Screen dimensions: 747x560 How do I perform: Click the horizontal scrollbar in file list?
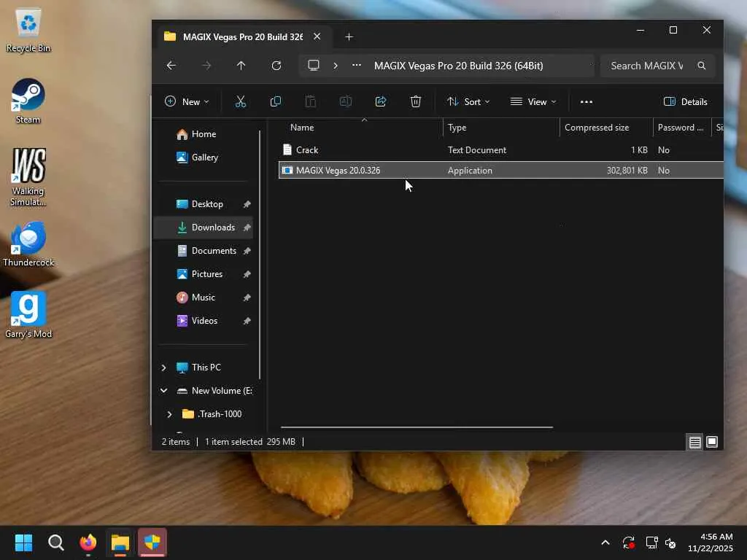417,427
